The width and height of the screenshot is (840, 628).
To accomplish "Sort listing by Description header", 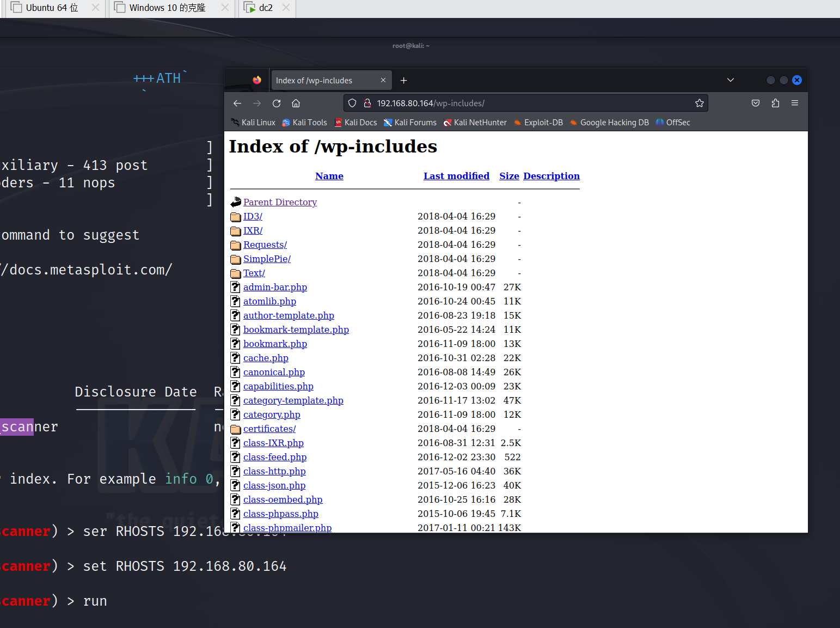I will coord(551,176).
